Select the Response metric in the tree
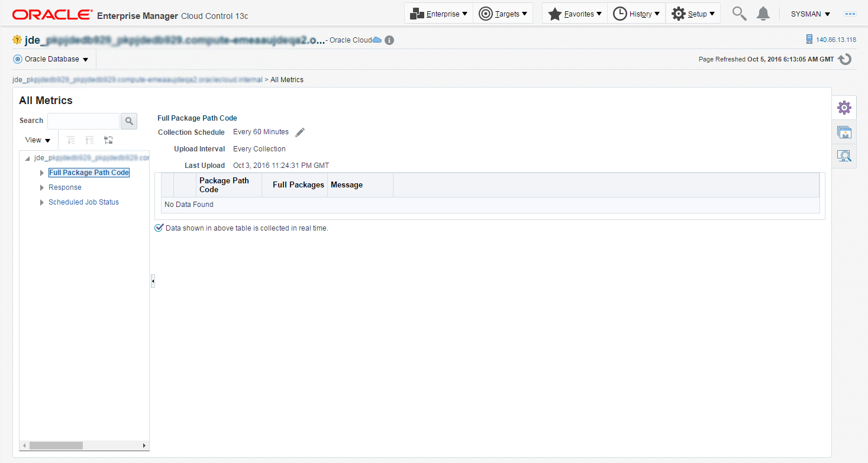 (65, 187)
